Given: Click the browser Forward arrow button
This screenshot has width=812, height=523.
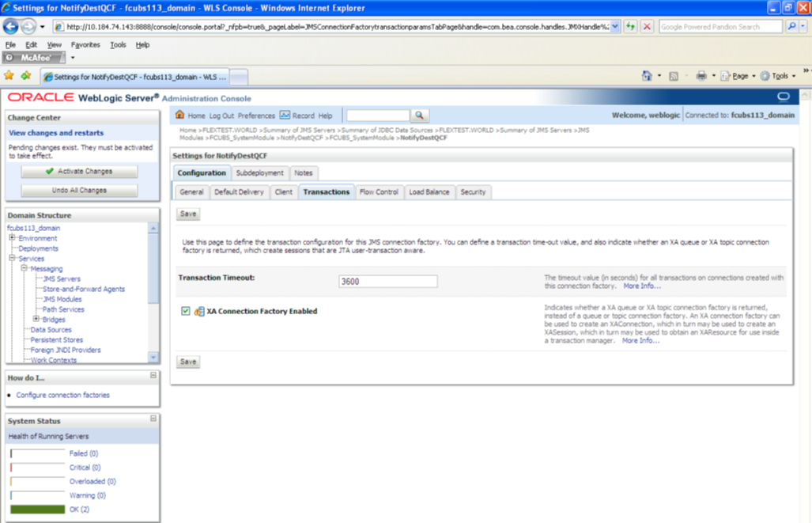Looking at the screenshot, I should tap(28, 26).
